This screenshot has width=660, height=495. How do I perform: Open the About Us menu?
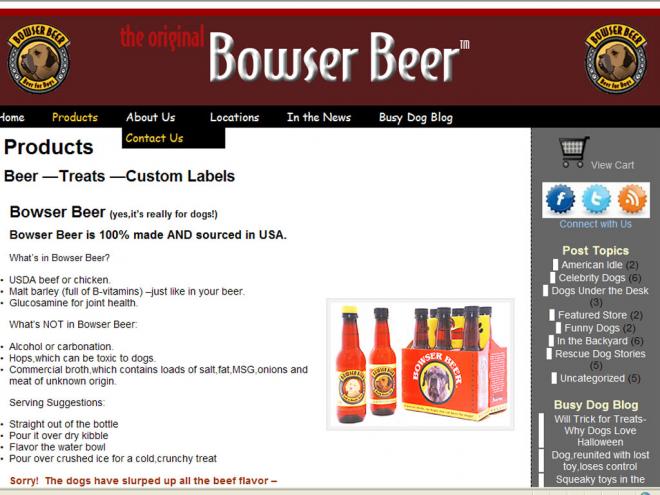tap(150, 117)
